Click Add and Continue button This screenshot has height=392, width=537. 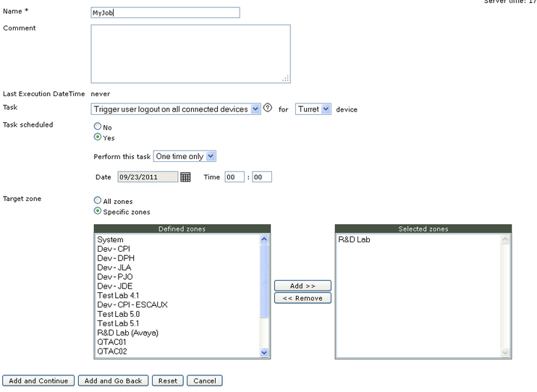tap(38, 380)
